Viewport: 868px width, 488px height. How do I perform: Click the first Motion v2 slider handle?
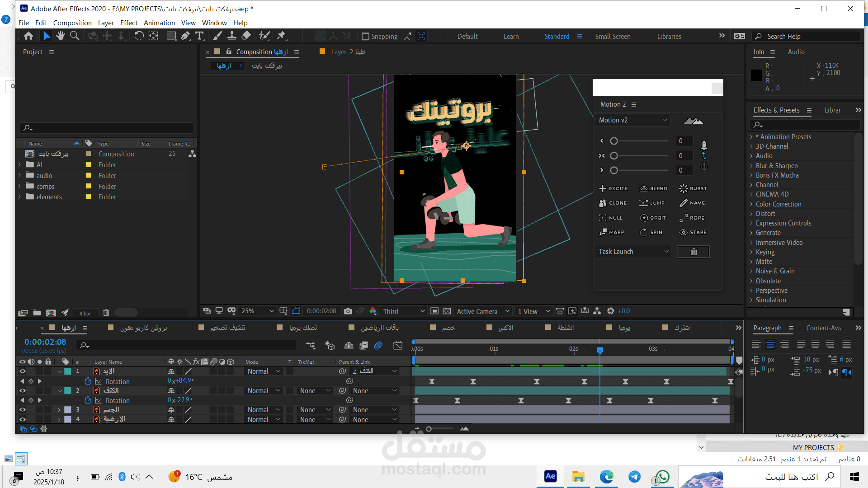point(614,141)
